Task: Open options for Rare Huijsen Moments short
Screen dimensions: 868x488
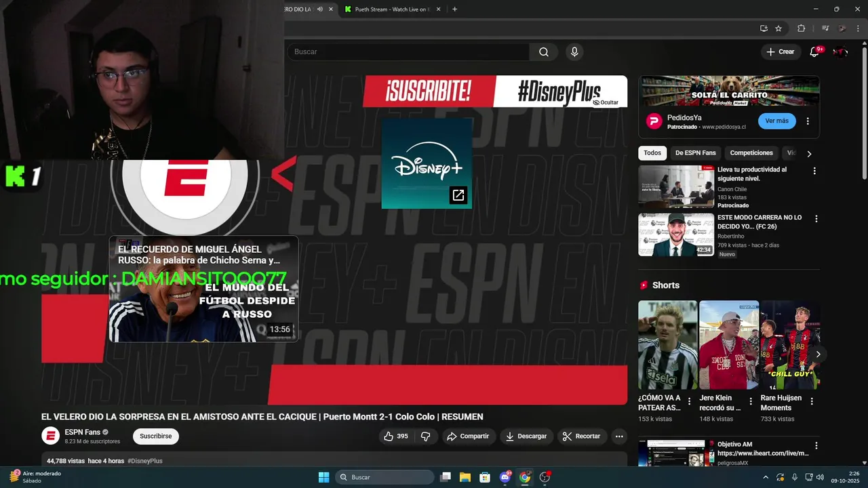Action: (812, 401)
